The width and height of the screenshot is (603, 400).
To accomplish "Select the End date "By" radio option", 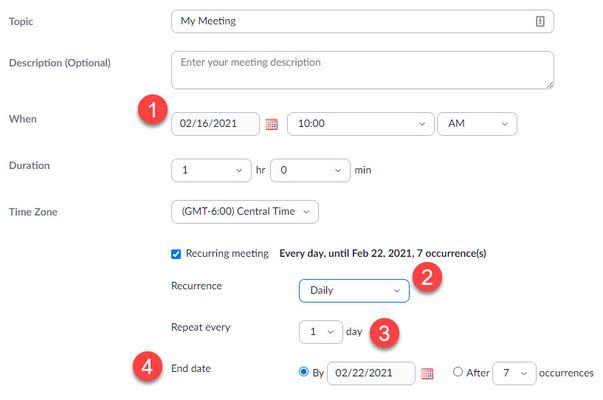I will 305,372.
